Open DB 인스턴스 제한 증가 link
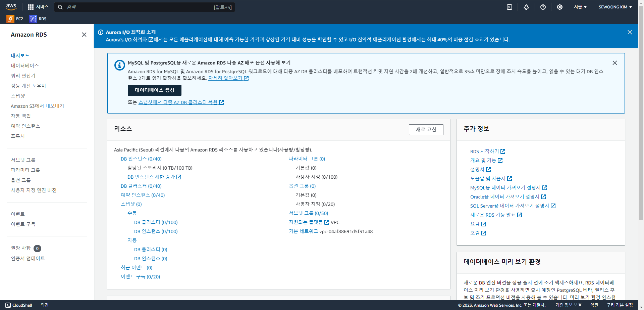 (154, 177)
